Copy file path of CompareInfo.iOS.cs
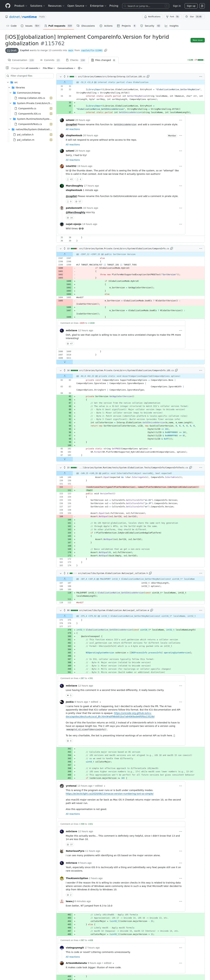Screen dimensions: 210x980 tap(176, 370)
